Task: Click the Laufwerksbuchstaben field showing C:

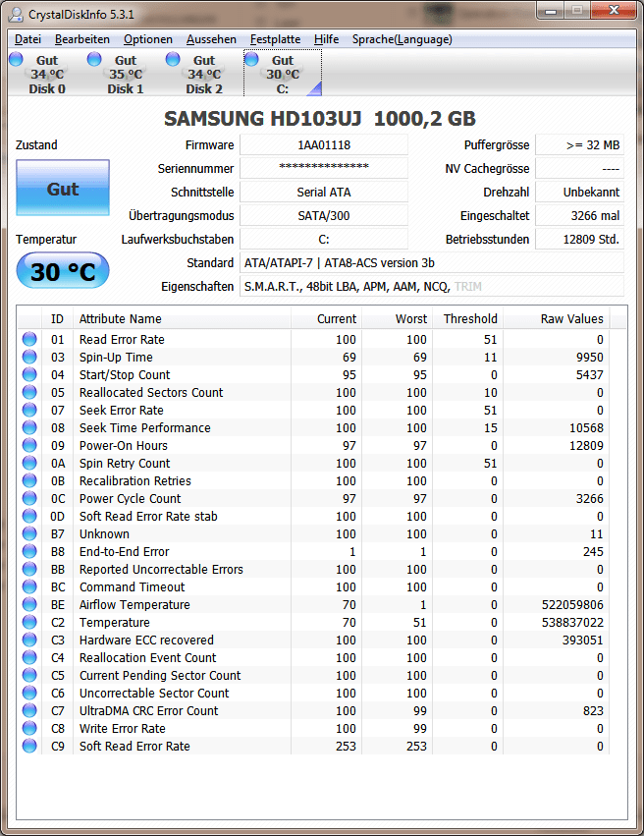Action: pos(324,240)
